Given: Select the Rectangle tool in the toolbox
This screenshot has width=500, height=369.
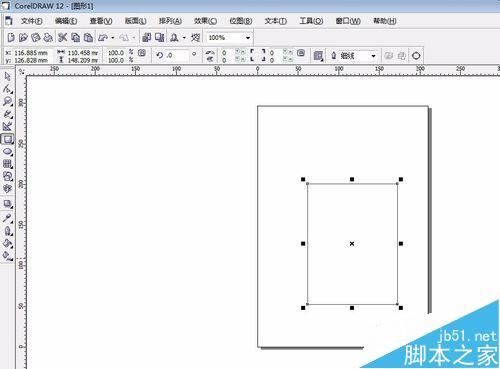Looking at the screenshot, I should click(7, 139).
